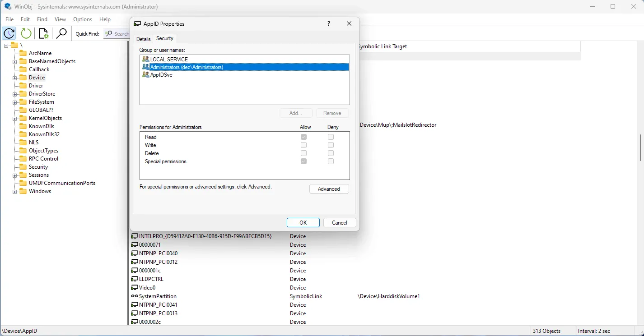The height and width of the screenshot is (336, 644).
Task: Click the magnifying glass Find toolbar icon
Action: click(x=61, y=33)
